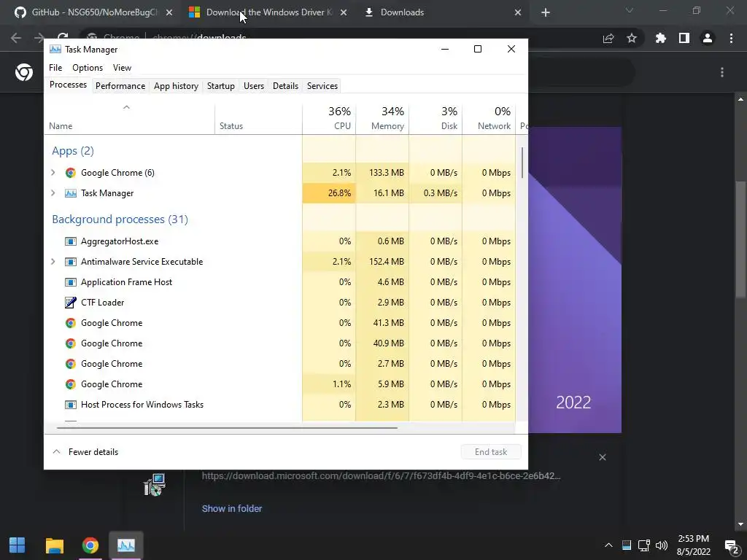Click the AggregatorHost.exe process icon
The width and height of the screenshot is (747, 560).
(x=71, y=241)
